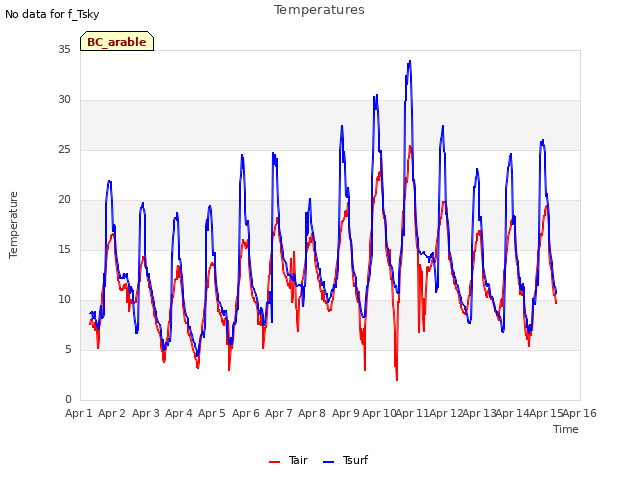Toggle the Tsurf series in the legend

[x=345, y=460]
